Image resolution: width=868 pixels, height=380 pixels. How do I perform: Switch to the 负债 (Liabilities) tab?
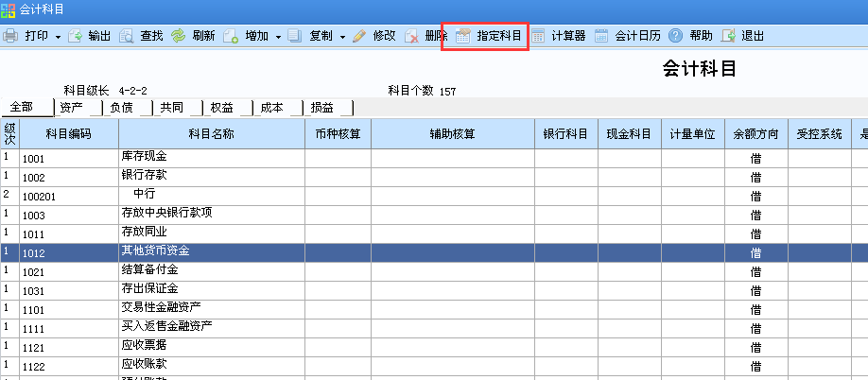click(122, 108)
